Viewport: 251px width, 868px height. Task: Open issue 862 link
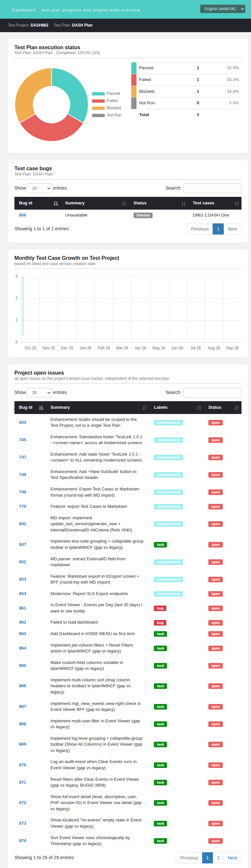point(23,622)
